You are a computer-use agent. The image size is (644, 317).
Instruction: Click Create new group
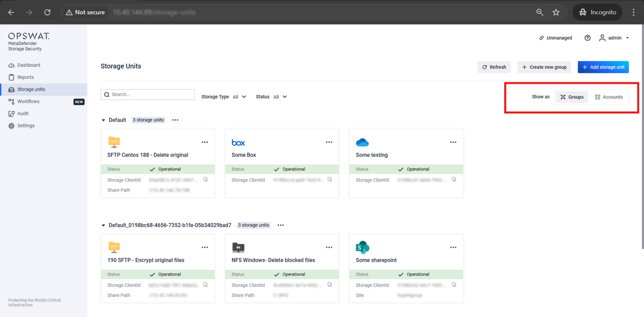click(544, 67)
